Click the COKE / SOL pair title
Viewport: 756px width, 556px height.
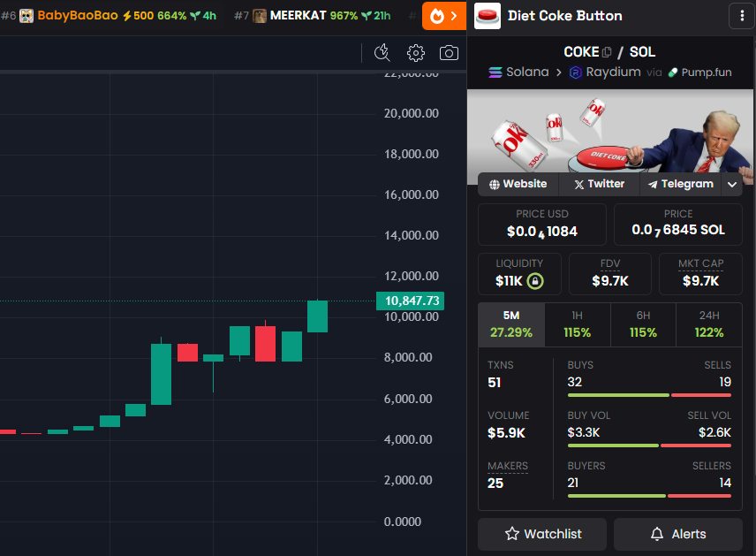609,51
